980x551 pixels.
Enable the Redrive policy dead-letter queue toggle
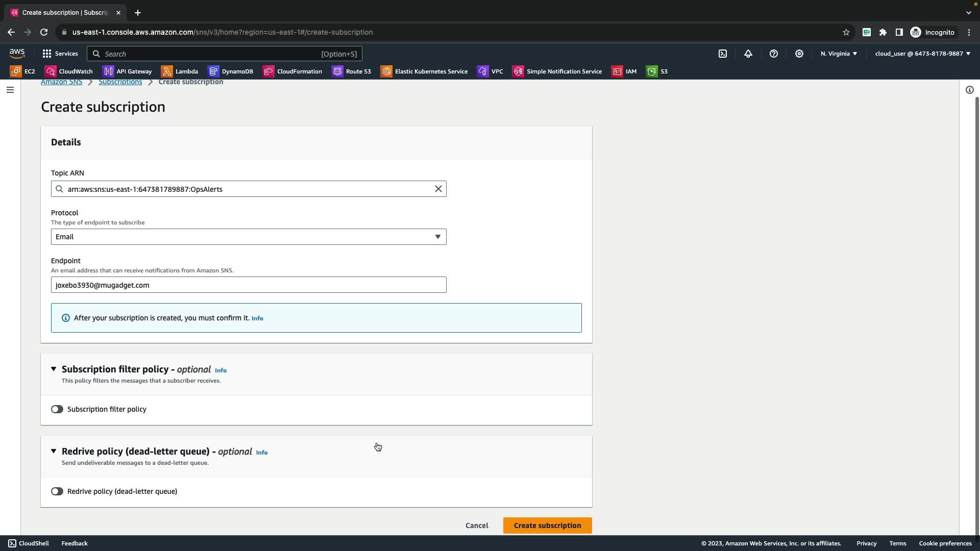[57, 491]
